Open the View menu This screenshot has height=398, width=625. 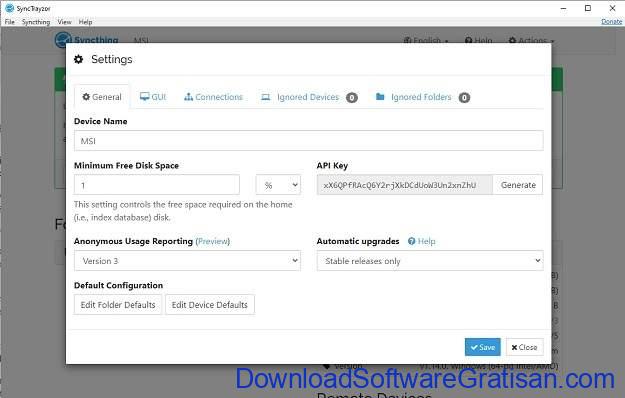(64, 22)
